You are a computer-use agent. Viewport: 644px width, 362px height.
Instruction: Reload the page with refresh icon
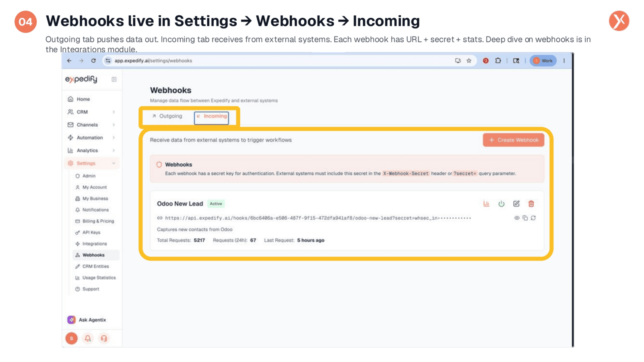pyautogui.click(x=93, y=61)
